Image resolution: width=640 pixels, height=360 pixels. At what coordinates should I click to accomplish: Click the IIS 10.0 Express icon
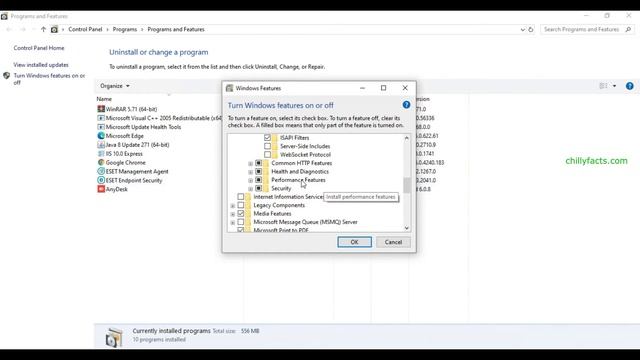101,153
